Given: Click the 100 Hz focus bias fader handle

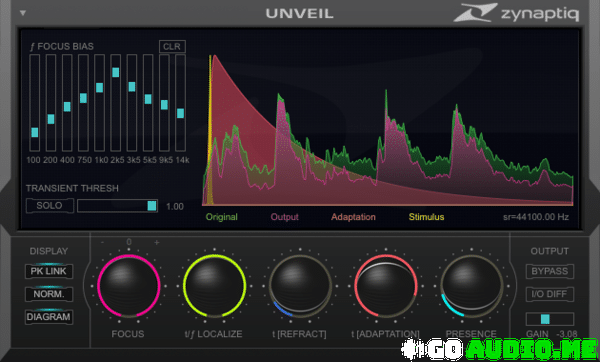Looking at the screenshot, I should pos(35,132).
